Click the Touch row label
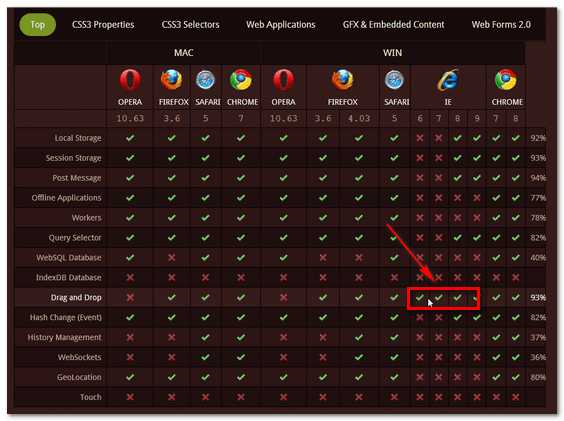Screen dimensions: 564x421 (x=91, y=397)
